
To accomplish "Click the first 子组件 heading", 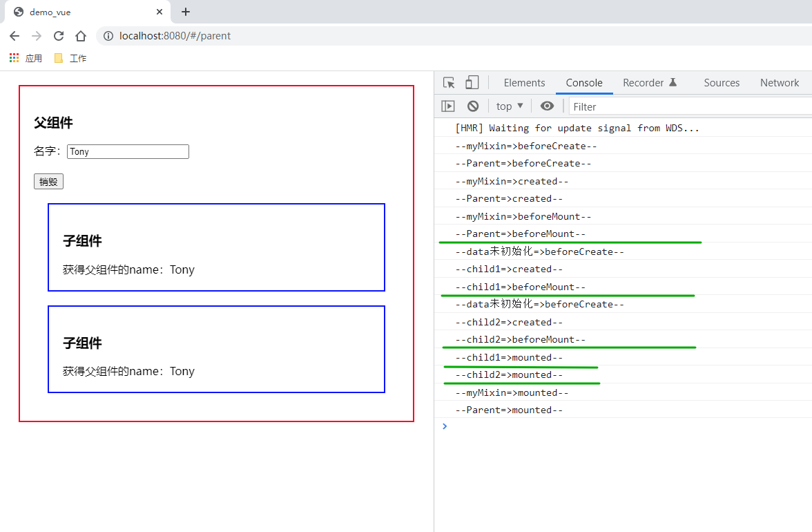I will pyautogui.click(x=82, y=241).
